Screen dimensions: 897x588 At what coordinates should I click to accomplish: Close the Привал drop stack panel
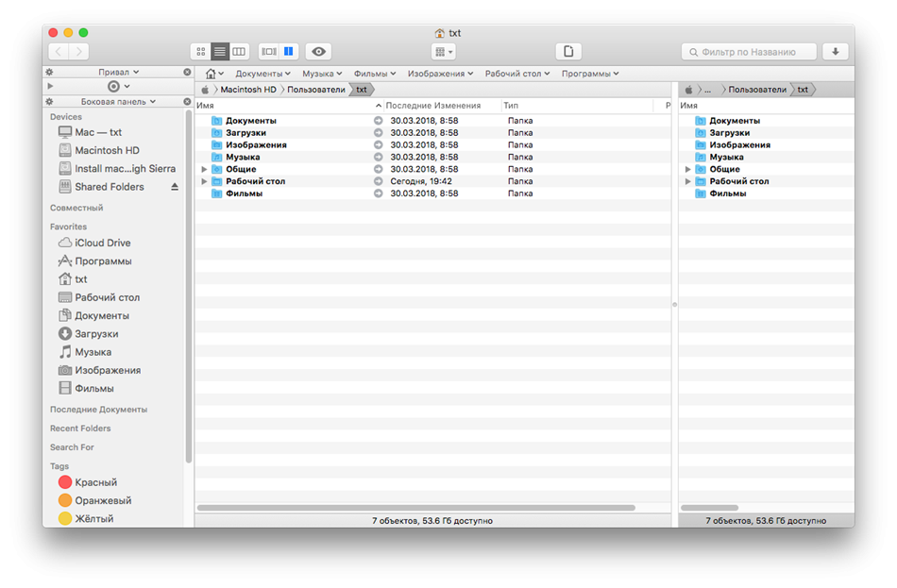pyautogui.click(x=187, y=72)
